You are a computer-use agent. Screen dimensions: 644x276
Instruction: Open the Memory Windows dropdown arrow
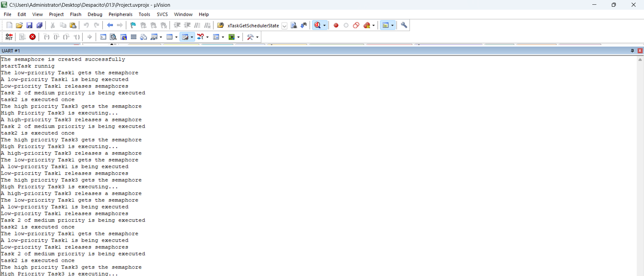[x=177, y=37]
